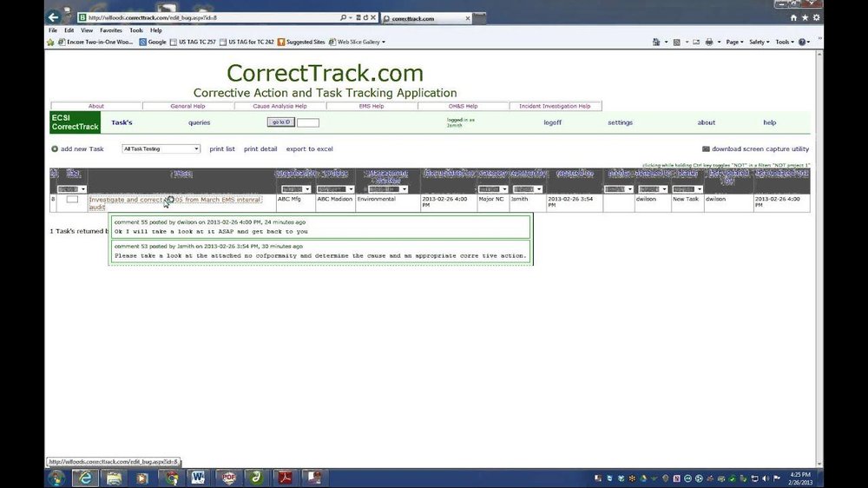Viewport: 868px width, 488px height.
Task: Click the screen capture utility camera icon
Action: (706, 149)
